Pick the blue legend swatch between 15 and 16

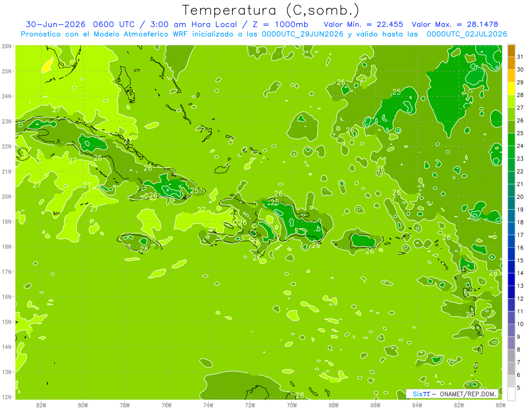tap(511, 254)
